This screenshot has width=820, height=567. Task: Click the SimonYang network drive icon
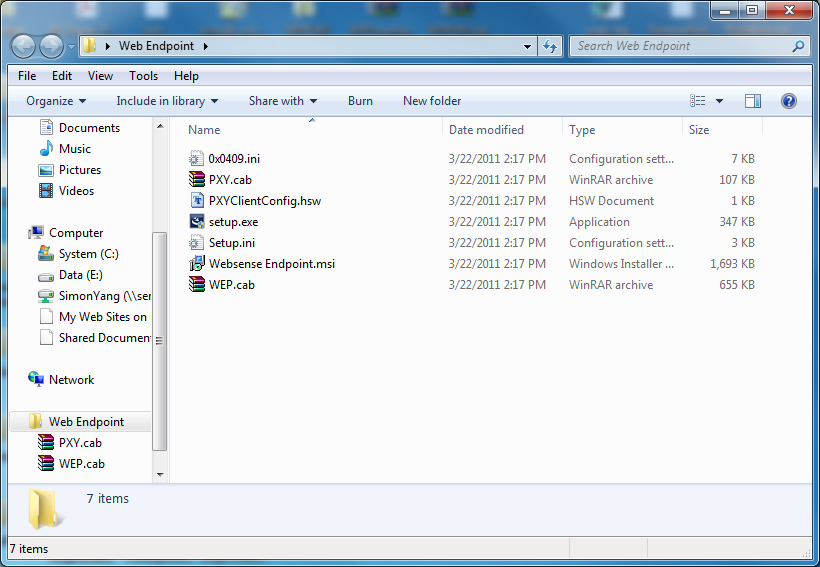tap(46, 296)
